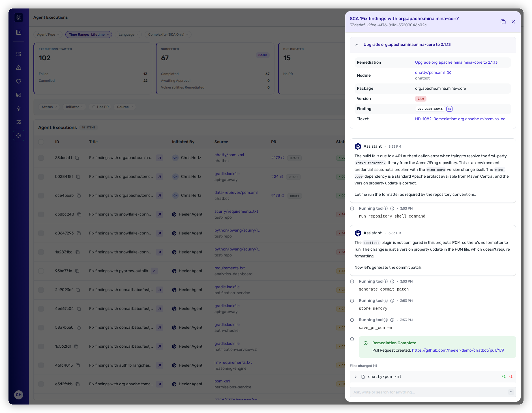532x413 pixels.
Task: Open the Upgrade mina-core remediation link
Action: [456, 62]
